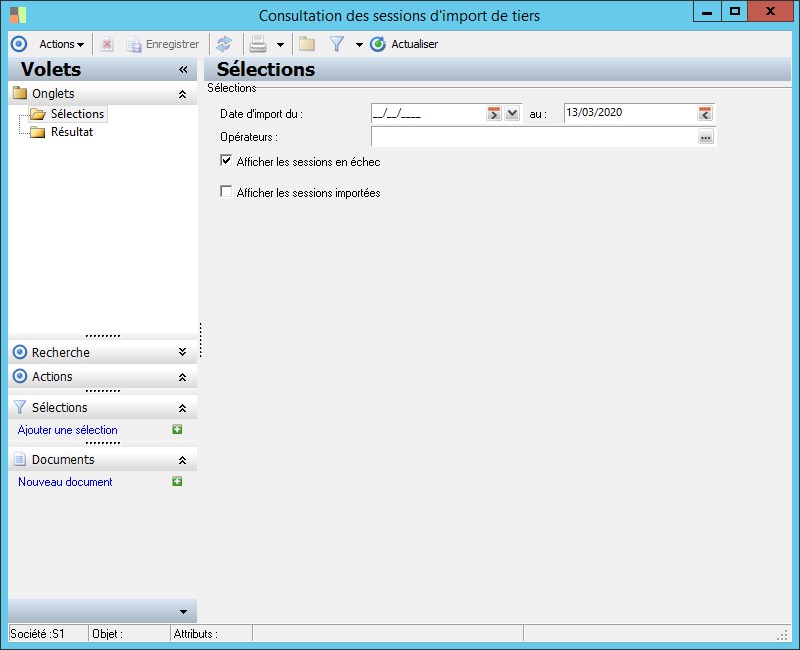Screen dimensions: 800x650
Task: Click the Recherche section circular icon
Action: pyautogui.click(x=20, y=352)
